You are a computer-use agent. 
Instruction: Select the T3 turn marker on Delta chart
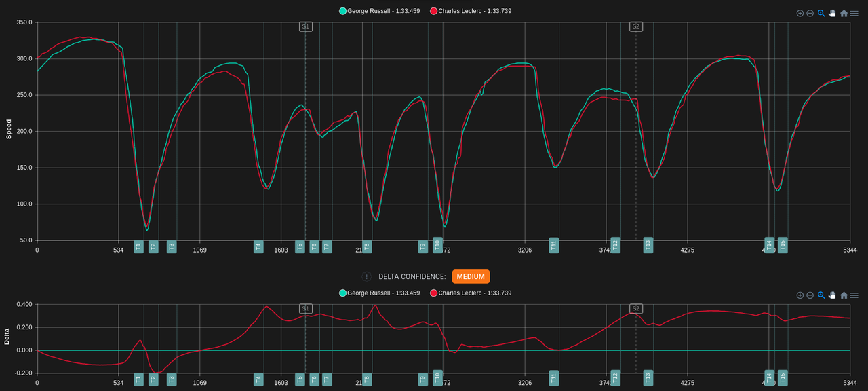click(x=172, y=379)
